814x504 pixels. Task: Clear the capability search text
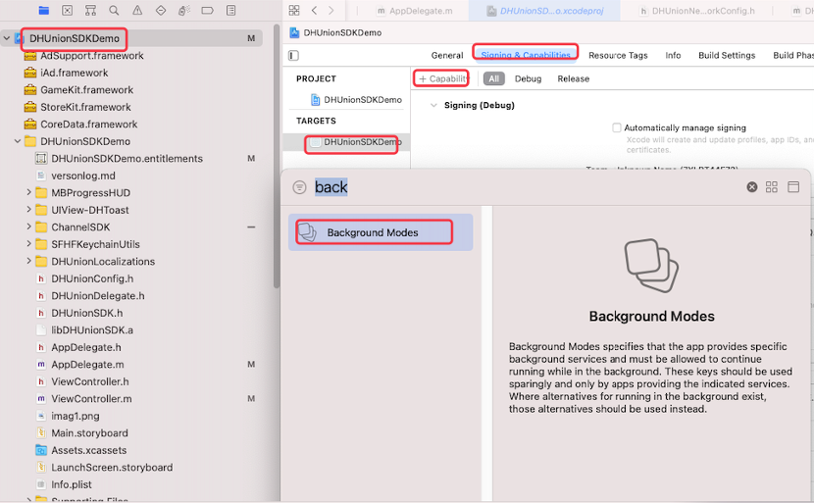click(x=752, y=187)
